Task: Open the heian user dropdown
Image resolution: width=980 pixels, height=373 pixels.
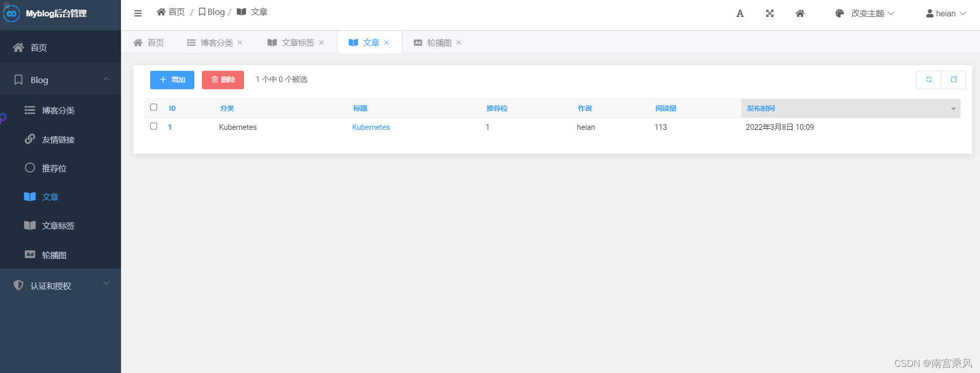Action: 946,13
